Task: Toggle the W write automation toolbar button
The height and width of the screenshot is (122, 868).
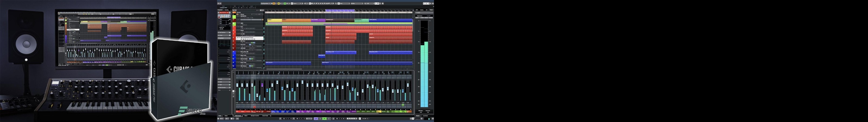Action: [x=287, y=3]
